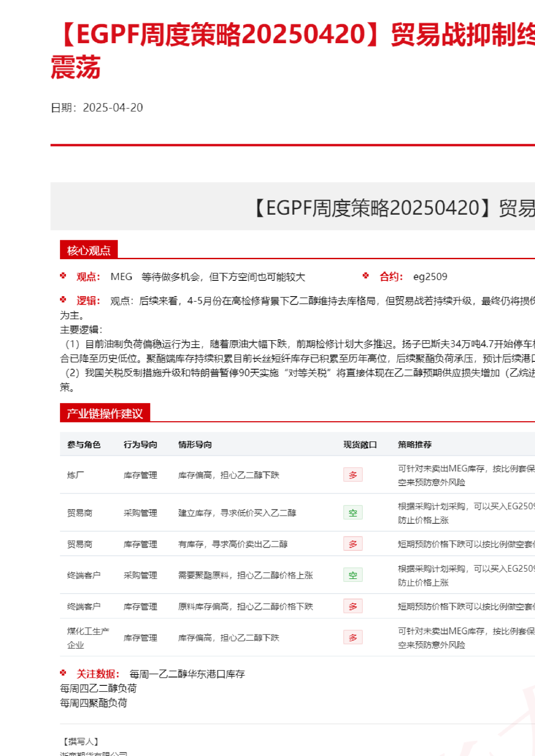Select the 核心观点 section tab
535x756 pixels.
(x=89, y=250)
